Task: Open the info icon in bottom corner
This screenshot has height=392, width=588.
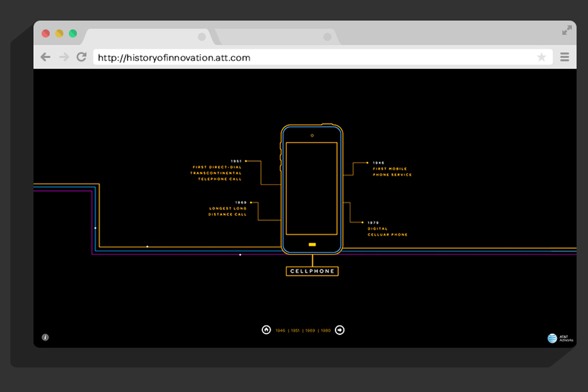Action: click(x=45, y=337)
